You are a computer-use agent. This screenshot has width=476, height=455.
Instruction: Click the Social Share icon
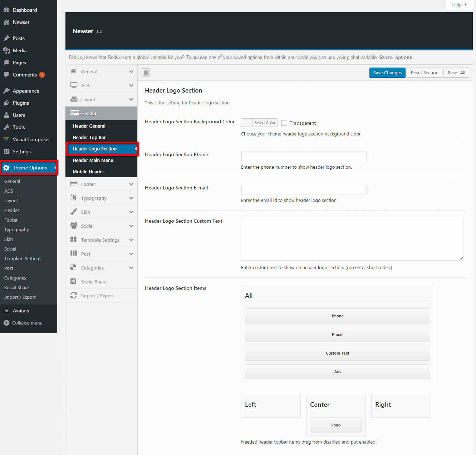74,282
